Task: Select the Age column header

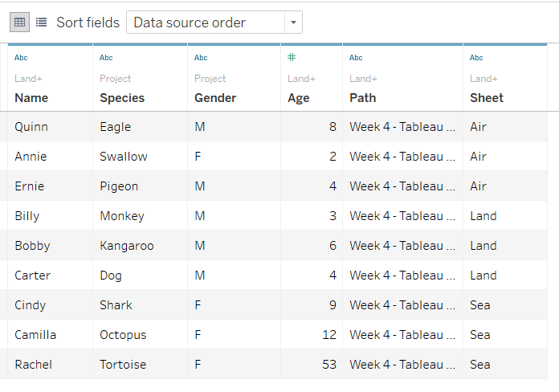Action: pos(298,97)
